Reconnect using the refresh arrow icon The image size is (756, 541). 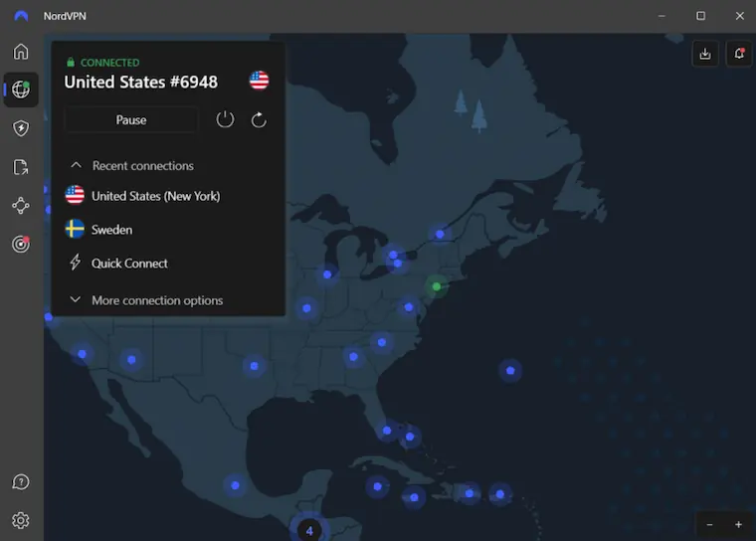pos(259,119)
